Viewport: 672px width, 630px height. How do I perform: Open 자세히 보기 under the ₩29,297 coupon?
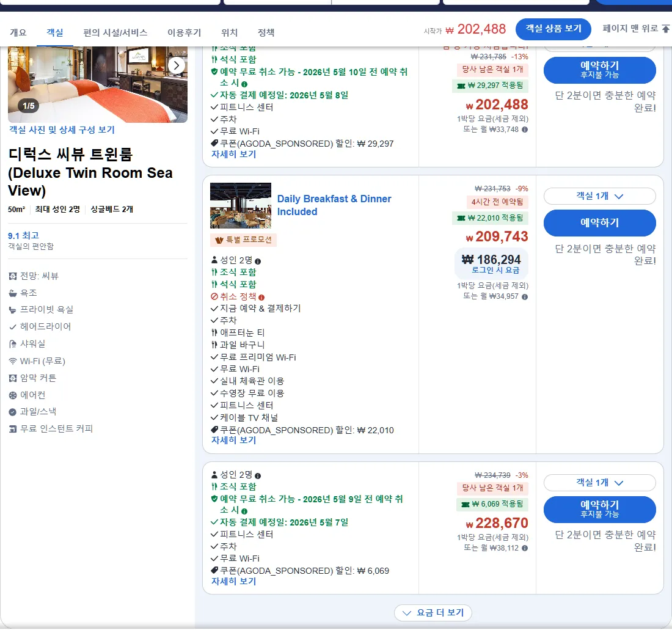(x=233, y=154)
